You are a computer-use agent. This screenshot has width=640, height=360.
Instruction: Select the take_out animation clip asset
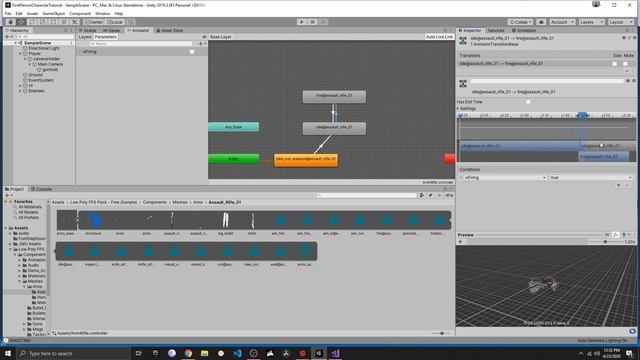(x=253, y=252)
